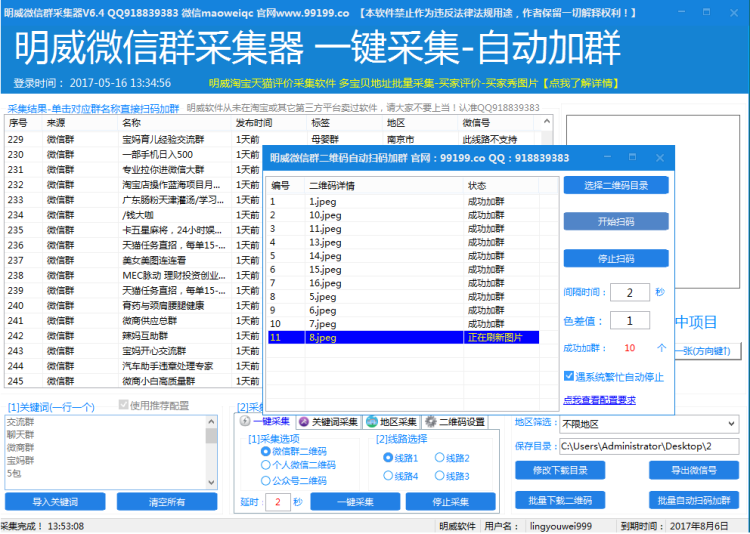Select the 微商供应总群 group row
Image resolution: width=750 pixels, height=534 pixels.
(x=134, y=321)
